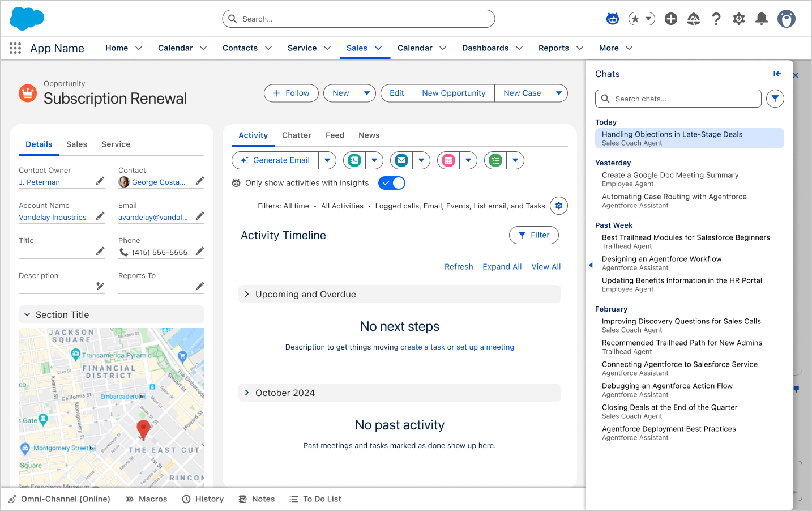This screenshot has width=812, height=511.
Task: Open Notes in the utility bar
Action: pos(257,499)
